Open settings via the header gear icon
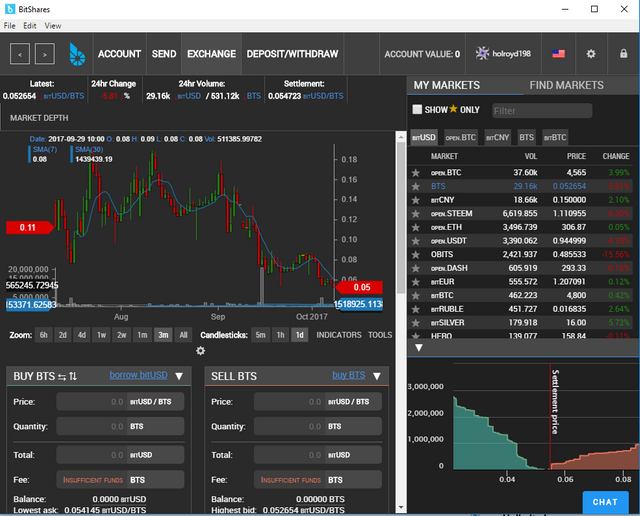This screenshot has width=640, height=516. tap(591, 53)
